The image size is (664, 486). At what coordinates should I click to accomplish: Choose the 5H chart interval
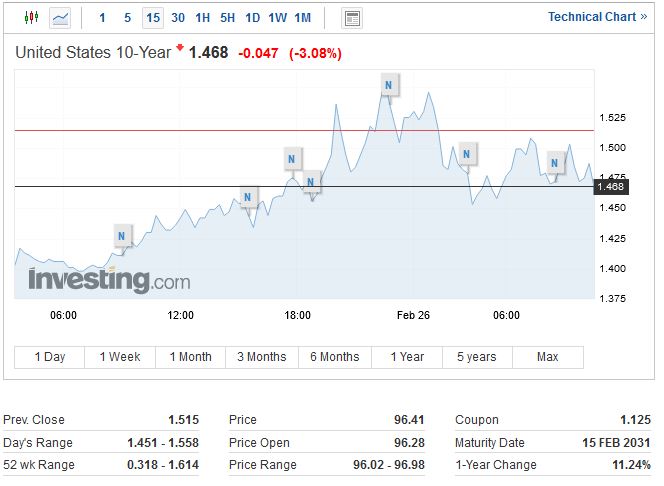pos(227,18)
